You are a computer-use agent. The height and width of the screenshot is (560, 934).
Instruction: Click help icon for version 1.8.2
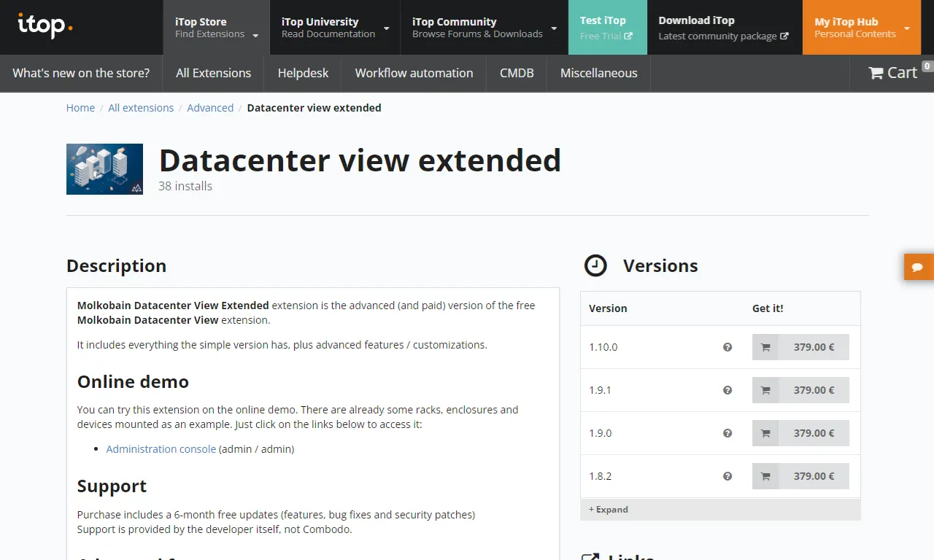pyautogui.click(x=727, y=476)
